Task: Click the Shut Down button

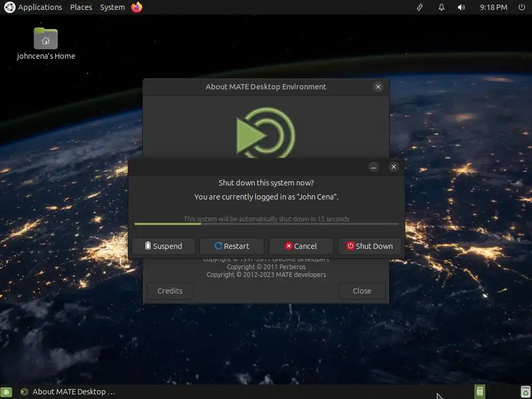Action: point(369,246)
